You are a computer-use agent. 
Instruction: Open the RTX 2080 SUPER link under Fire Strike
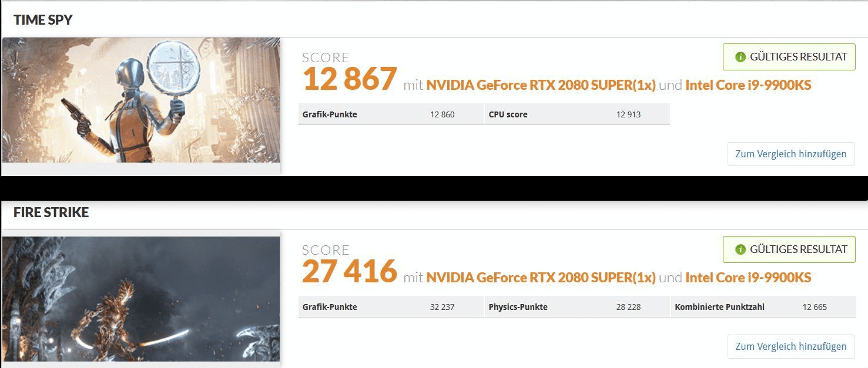pos(541,278)
